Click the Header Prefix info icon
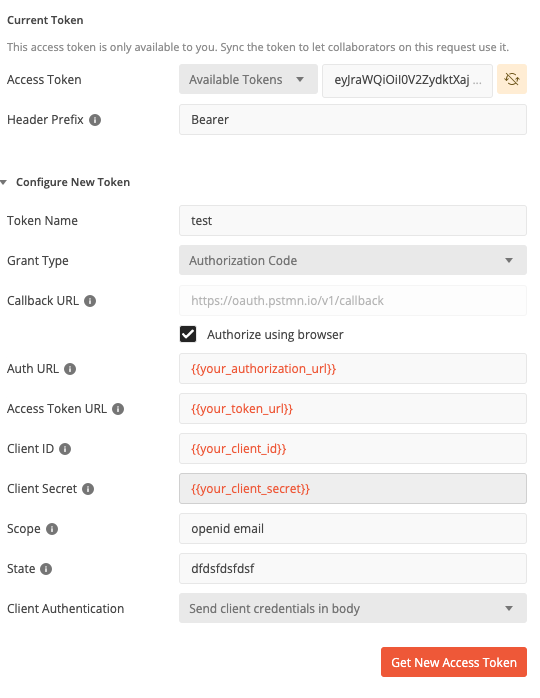The height and width of the screenshot is (698, 540). 95,120
